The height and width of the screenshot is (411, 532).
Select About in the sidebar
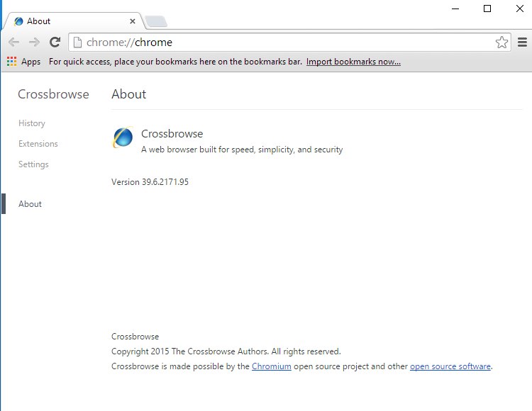(x=30, y=204)
